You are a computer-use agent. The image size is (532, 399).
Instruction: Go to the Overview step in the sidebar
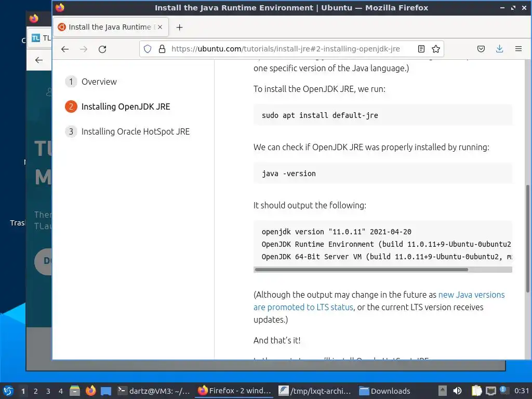(x=91, y=82)
